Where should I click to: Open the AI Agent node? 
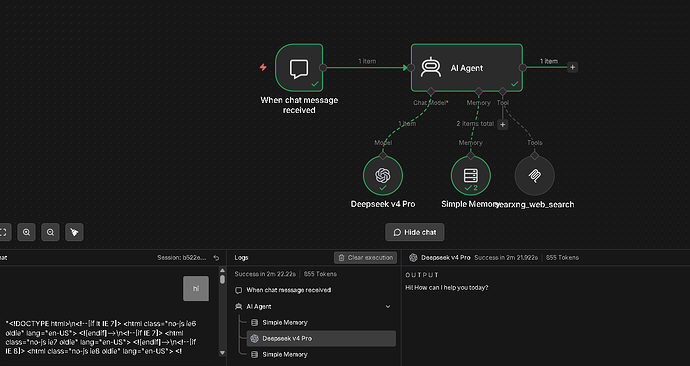pyautogui.click(x=467, y=68)
